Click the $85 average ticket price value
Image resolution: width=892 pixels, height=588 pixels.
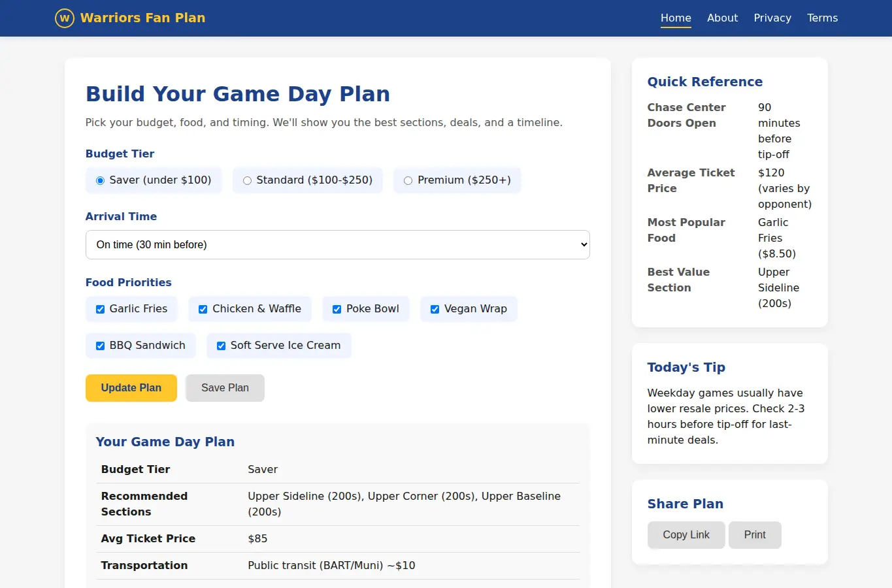point(257,538)
